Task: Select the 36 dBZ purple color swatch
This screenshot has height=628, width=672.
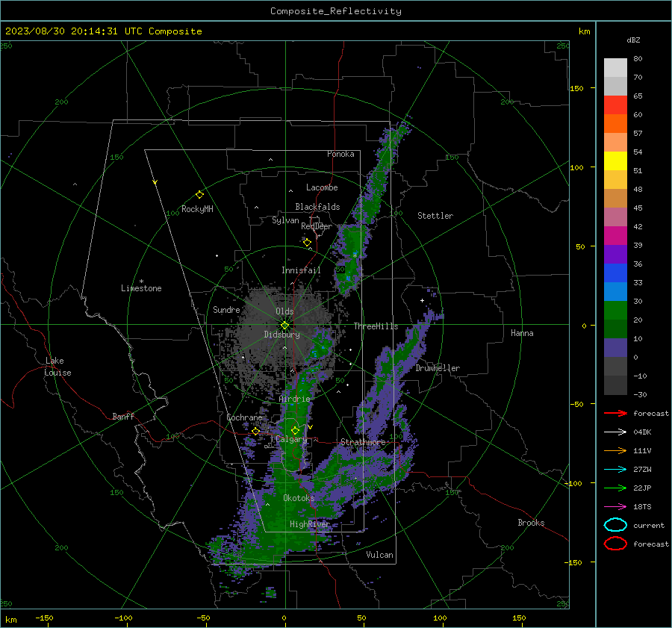Action: pyautogui.click(x=615, y=254)
